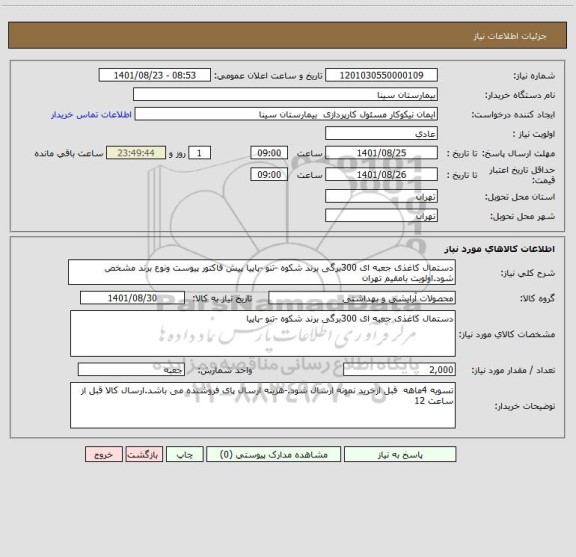This screenshot has height=557, width=576.
Task: Click the label نام دستگاه خریدار
Action: pos(520,95)
